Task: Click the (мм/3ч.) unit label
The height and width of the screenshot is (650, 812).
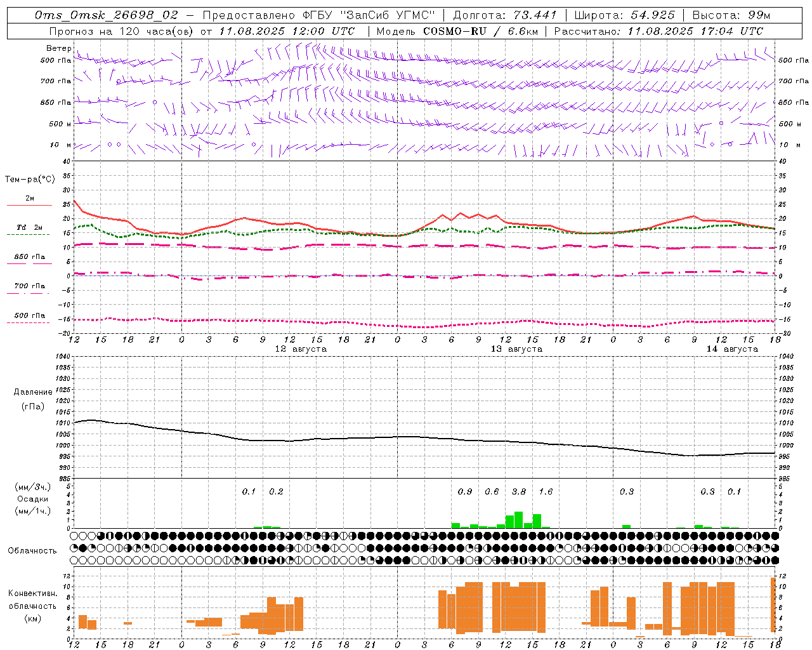Action: pyautogui.click(x=33, y=487)
